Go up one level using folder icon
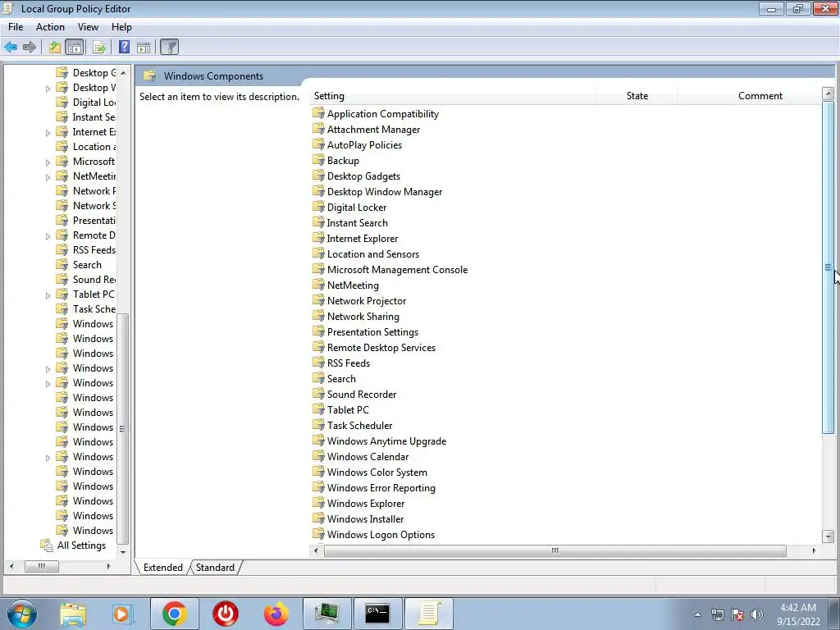Image resolution: width=840 pixels, height=630 pixels. [55, 47]
